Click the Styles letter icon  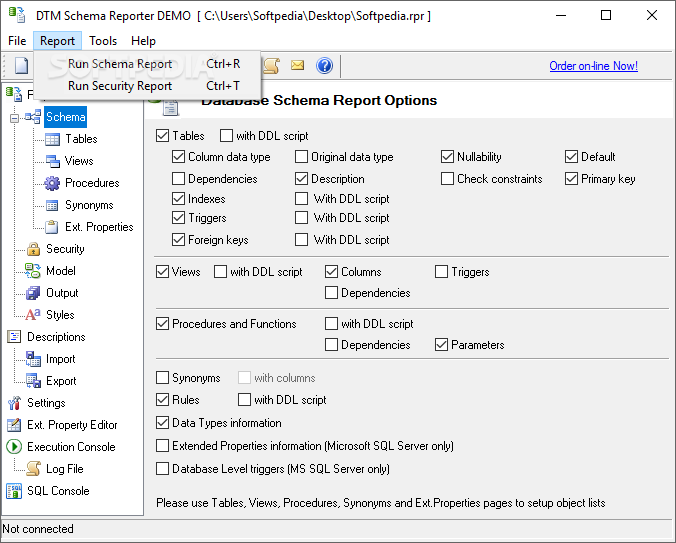[x=33, y=315]
